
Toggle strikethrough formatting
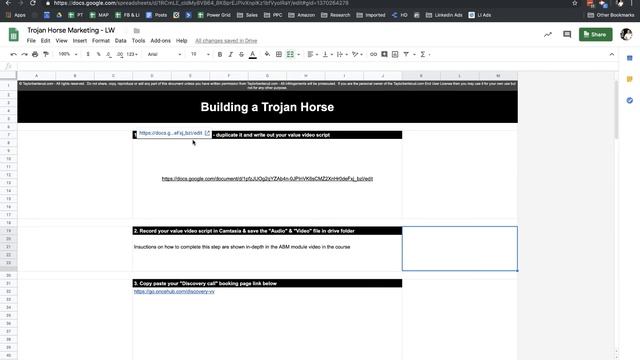point(241,54)
